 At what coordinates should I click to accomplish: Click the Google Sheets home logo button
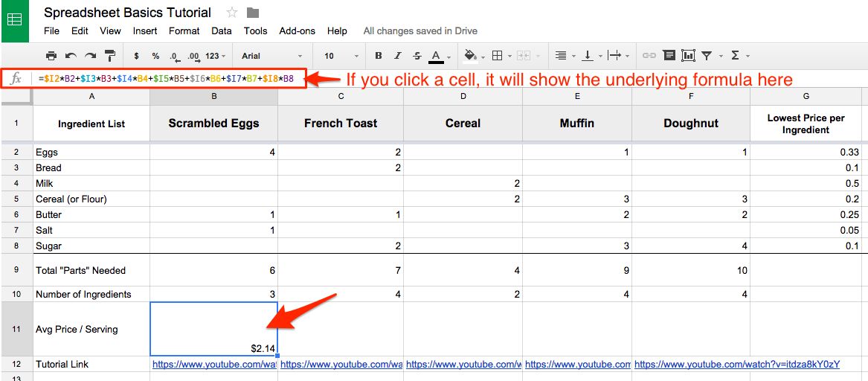pos(14,20)
